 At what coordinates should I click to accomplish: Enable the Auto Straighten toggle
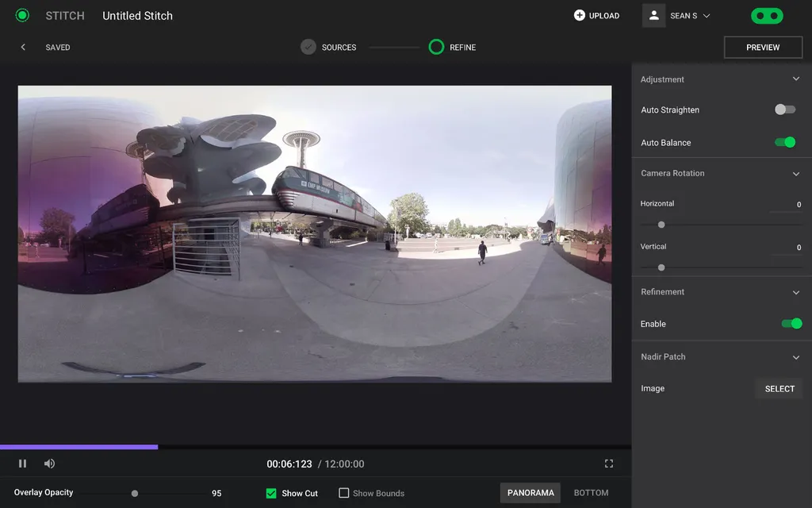(x=785, y=110)
